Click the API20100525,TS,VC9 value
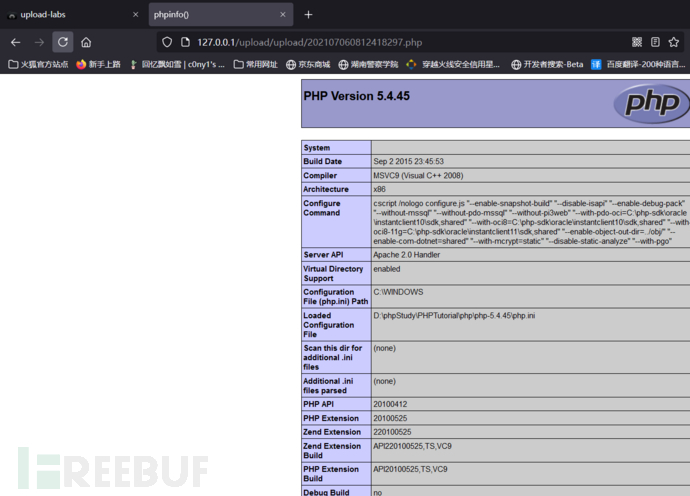690x496 pixels. point(410,470)
